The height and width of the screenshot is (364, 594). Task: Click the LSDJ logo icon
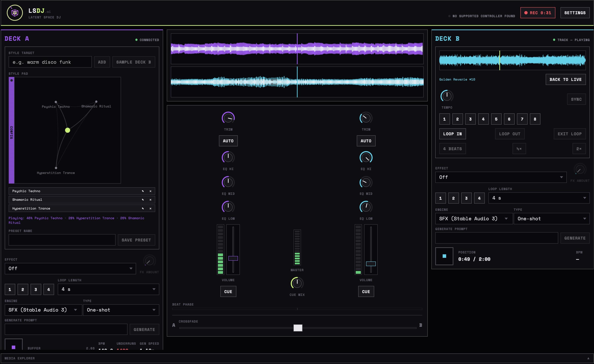tap(15, 12)
